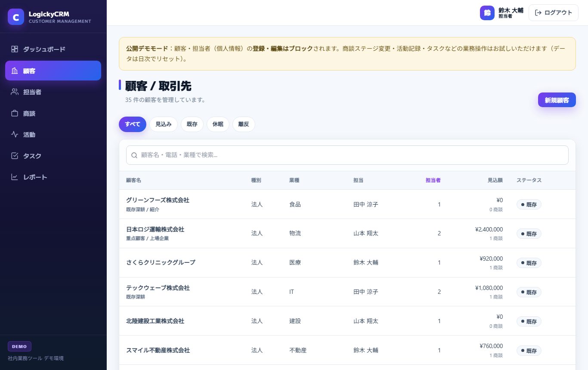Screen dimensions: 588x370
Task: Click 既存深耕 / 紹介 tag text
Action: 142,210
